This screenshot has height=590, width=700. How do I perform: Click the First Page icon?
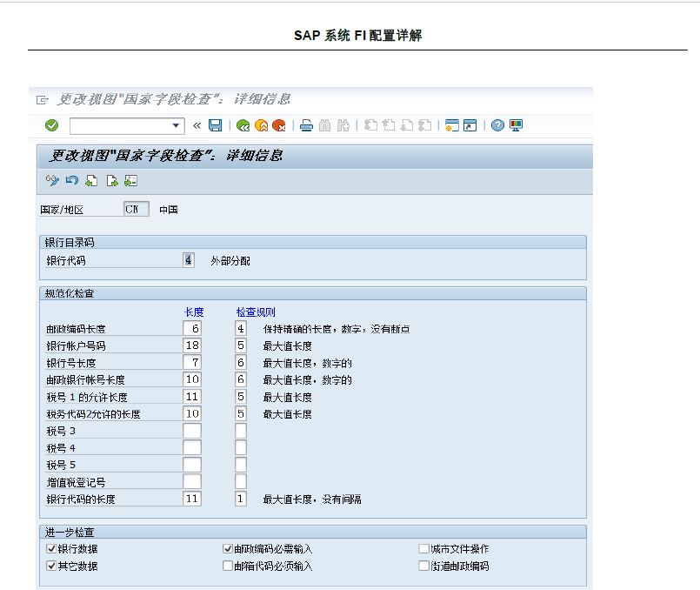[370, 125]
